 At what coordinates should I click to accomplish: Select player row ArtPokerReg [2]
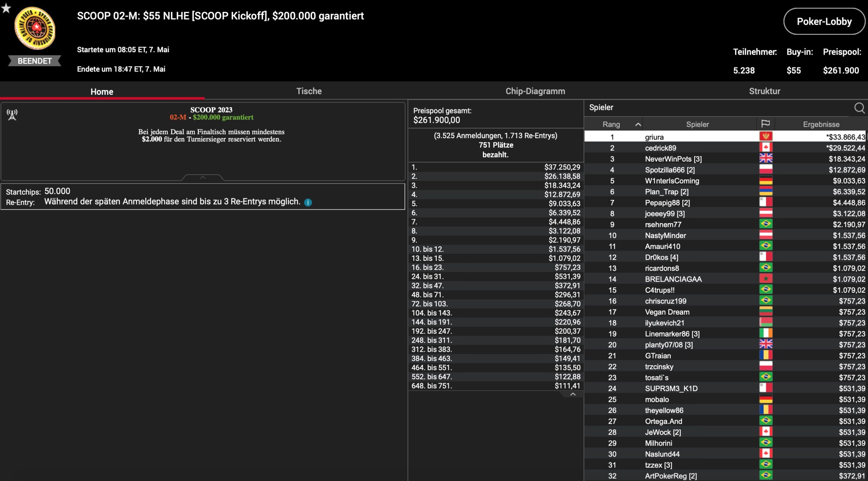[725, 476]
